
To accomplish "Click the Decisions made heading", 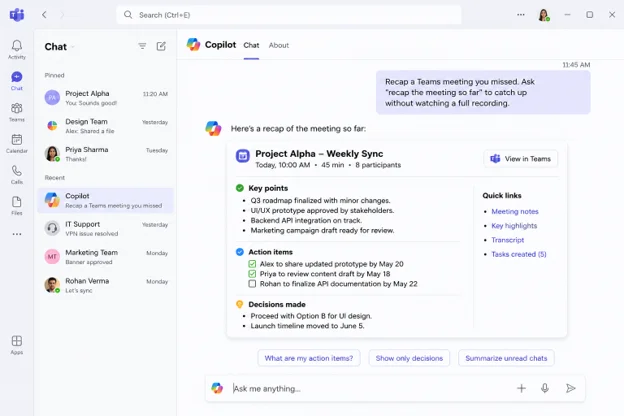I will tap(277, 304).
